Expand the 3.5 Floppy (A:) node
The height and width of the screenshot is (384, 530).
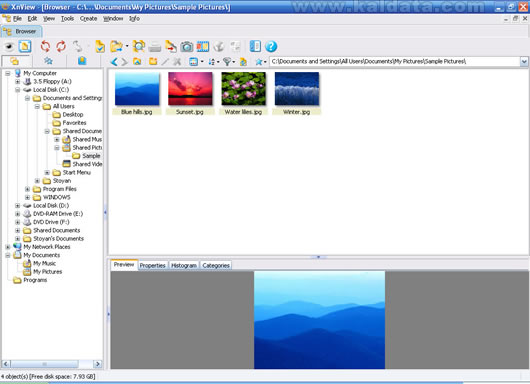[18, 81]
